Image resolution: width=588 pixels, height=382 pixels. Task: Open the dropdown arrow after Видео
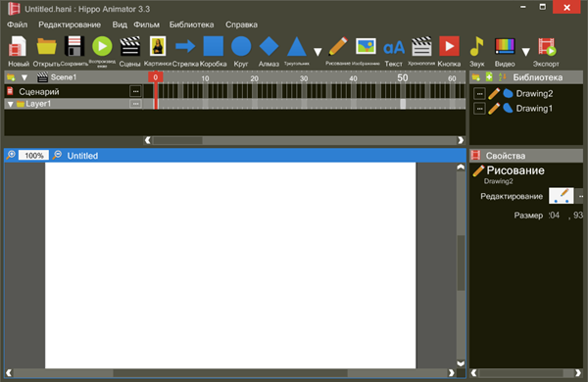[525, 52]
